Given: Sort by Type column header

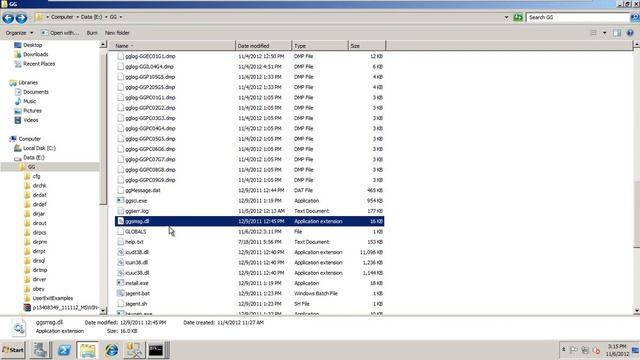Looking at the screenshot, I should (320, 46).
